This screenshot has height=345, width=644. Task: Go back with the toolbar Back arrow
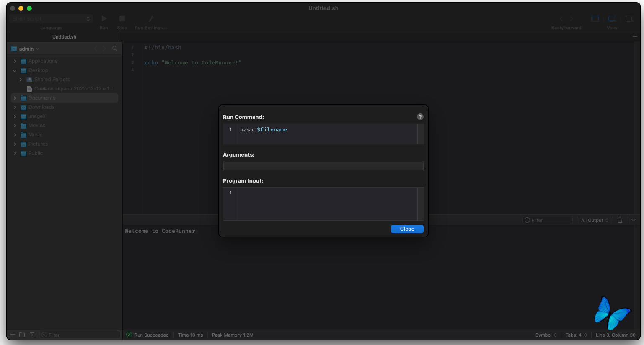coord(561,19)
